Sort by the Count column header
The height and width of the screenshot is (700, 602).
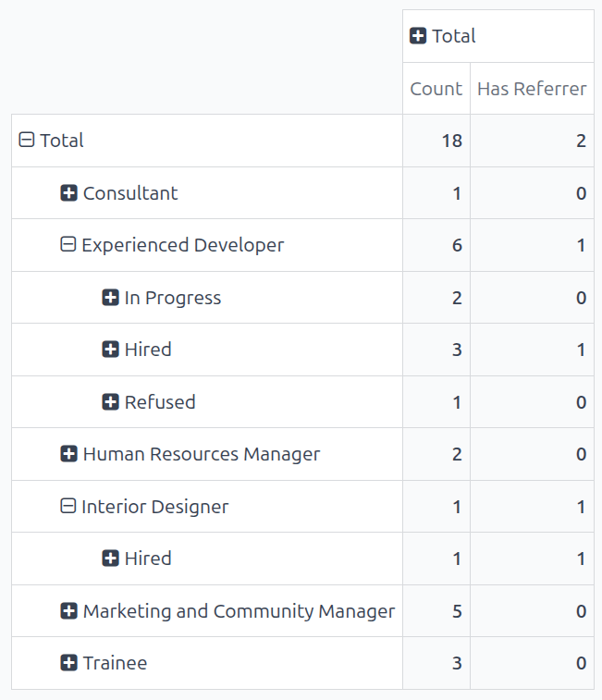coord(436,89)
